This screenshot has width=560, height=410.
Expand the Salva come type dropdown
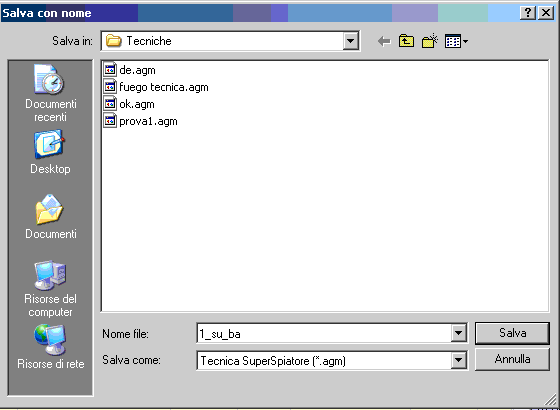coord(458,361)
